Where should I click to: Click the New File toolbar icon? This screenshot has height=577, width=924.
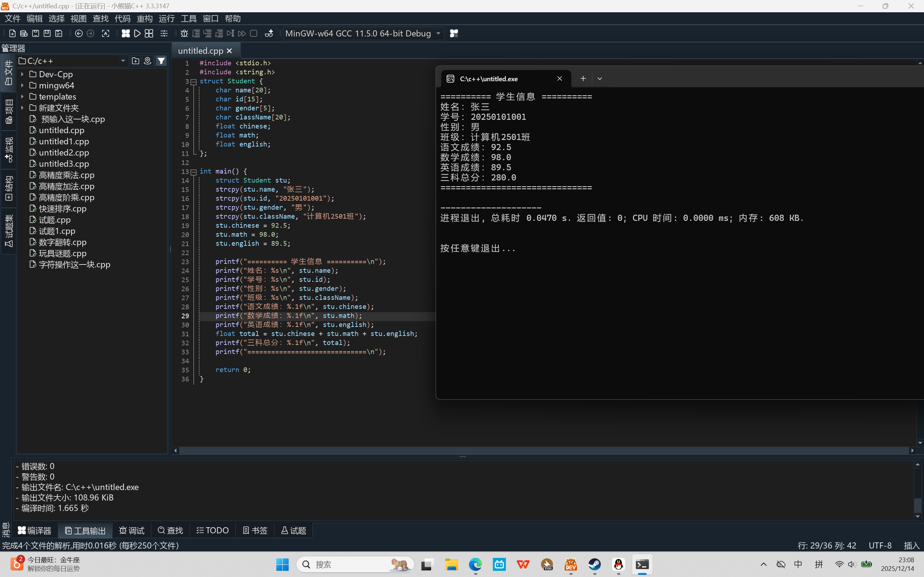12,34
